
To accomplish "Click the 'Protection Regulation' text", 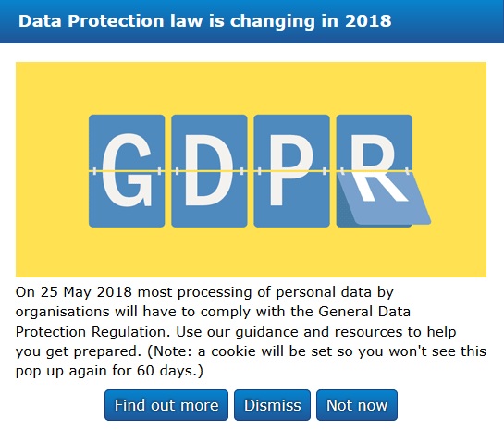I will [x=92, y=332].
